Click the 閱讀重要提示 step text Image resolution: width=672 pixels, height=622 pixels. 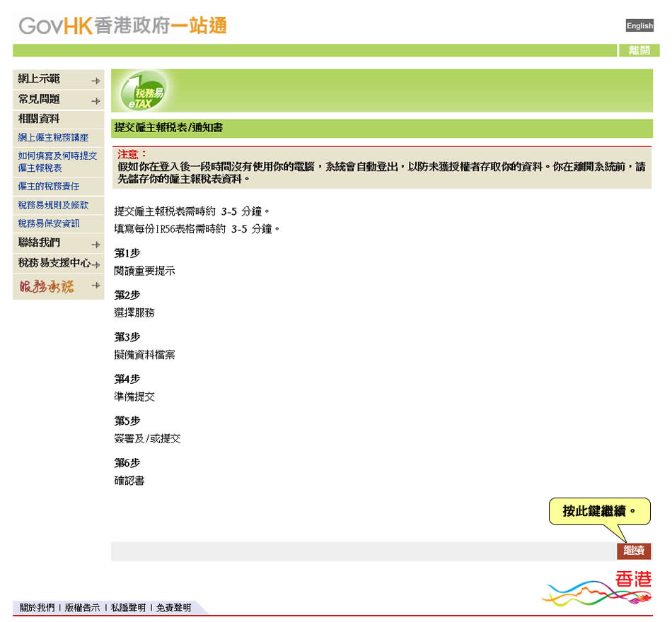click(x=144, y=271)
